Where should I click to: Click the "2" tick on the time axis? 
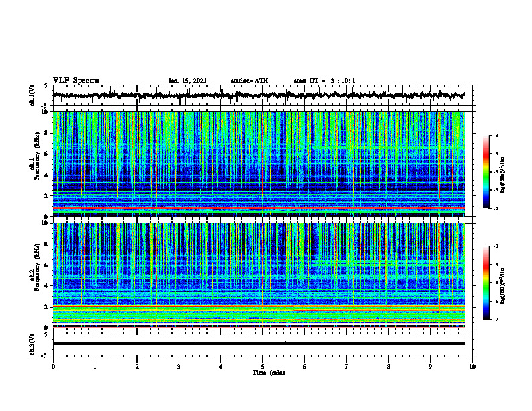click(x=137, y=367)
